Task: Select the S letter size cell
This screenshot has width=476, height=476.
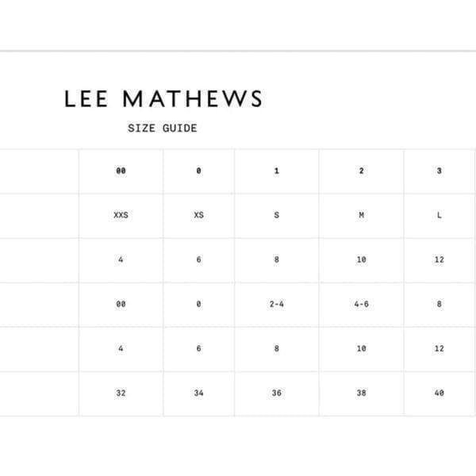Action: 277,215
